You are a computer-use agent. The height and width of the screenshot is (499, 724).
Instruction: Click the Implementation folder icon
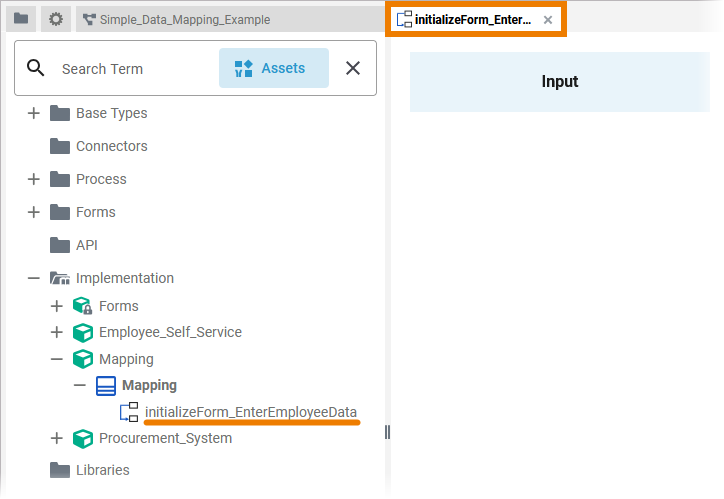[60, 278]
